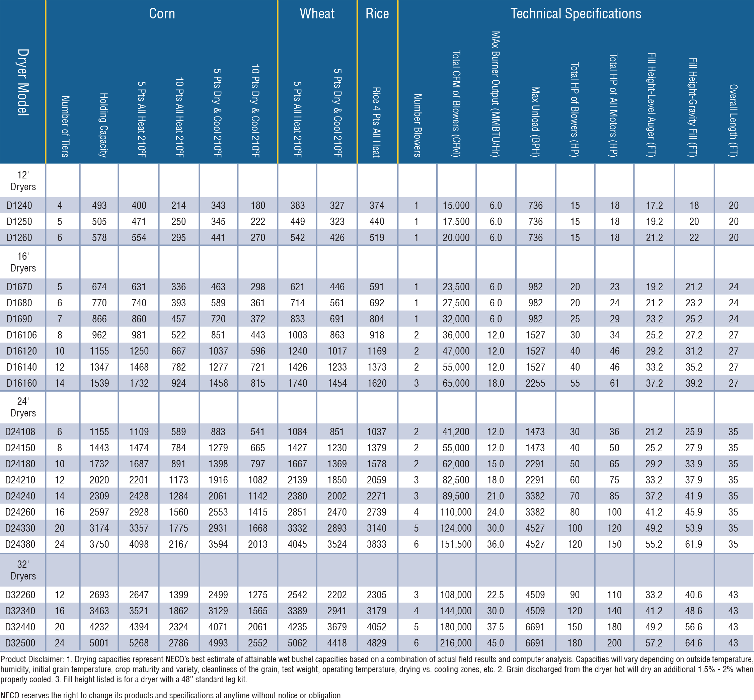
Task: Select the D24108 model row label
Action: pyautogui.click(x=20, y=432)
